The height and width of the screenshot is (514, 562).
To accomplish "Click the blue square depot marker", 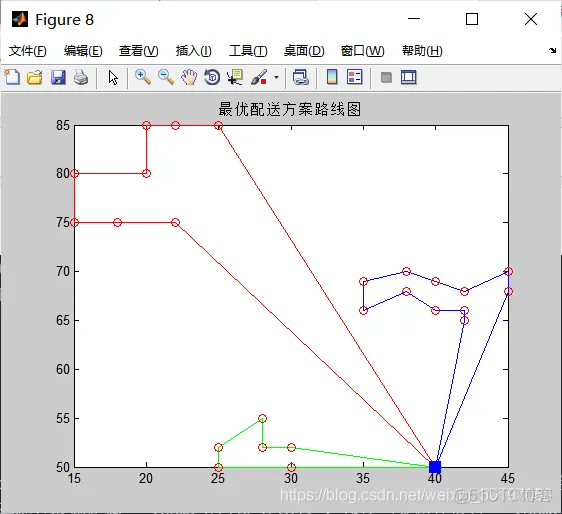I will (x=435, y=467).
